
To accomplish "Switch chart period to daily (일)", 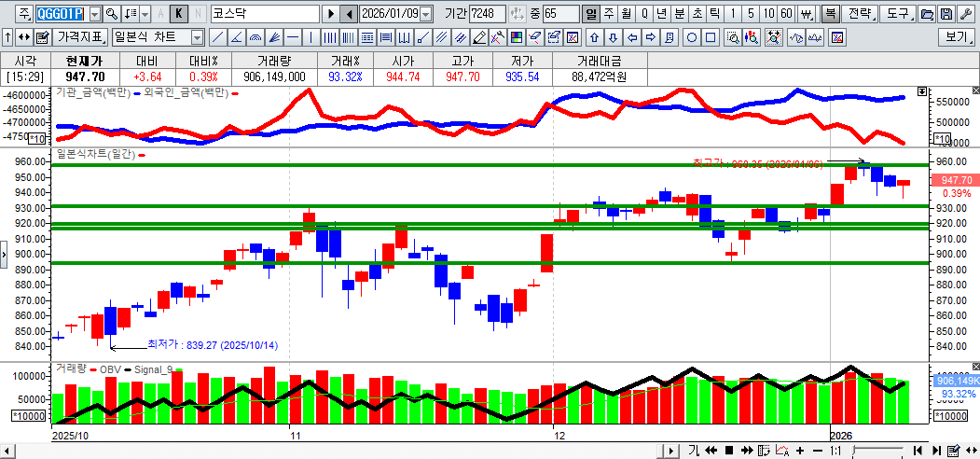I will 591,14.
